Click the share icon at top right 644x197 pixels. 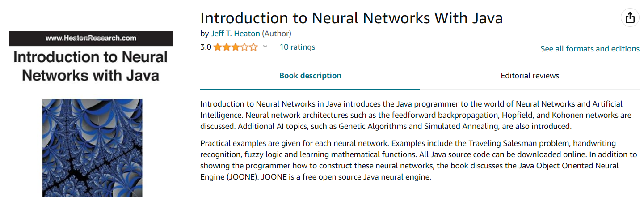tap(630, 18)
